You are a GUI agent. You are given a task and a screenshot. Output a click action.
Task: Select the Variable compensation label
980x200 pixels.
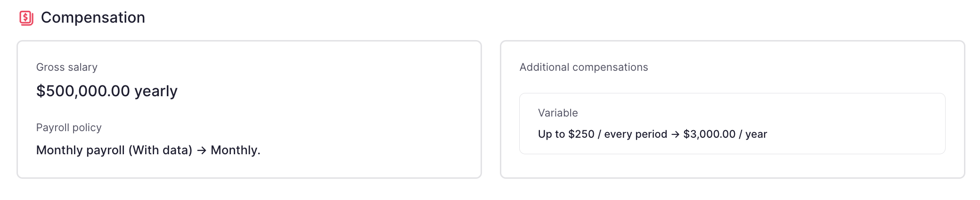(x=558, y=113)
